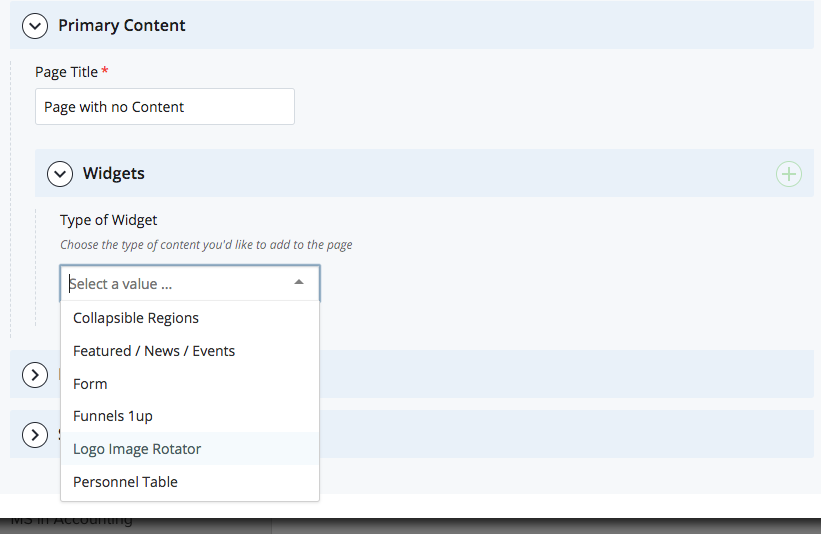This screenshot has width=821, height=534.
Task: Click the 'Select a value' search field
Action: 175,284
